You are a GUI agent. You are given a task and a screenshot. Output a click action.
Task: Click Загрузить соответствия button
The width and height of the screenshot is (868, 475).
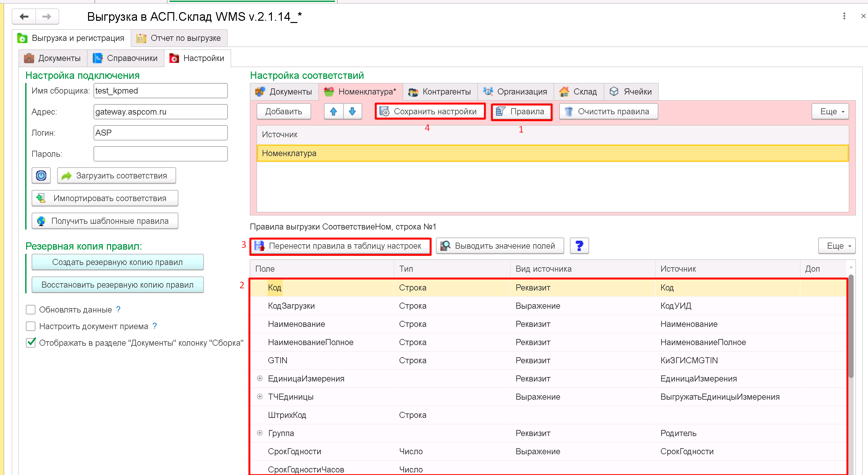(116, 176)
